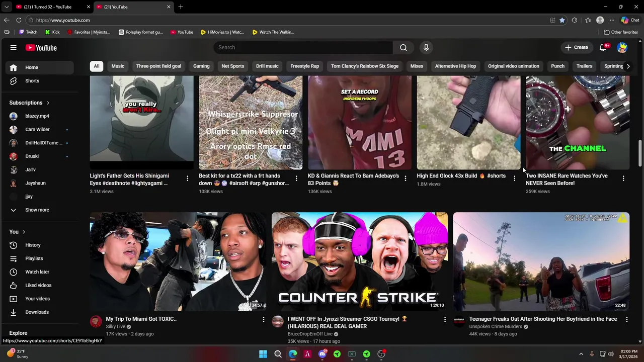644x362 pixels.
Task: Select the Alternative Hip Hop chip
Action: (455, 66)
